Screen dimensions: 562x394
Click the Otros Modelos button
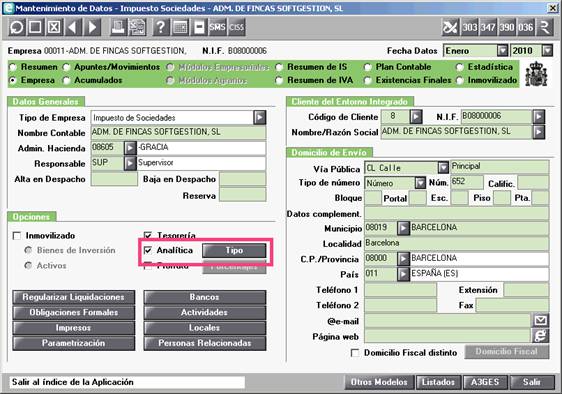click(379, 382)
